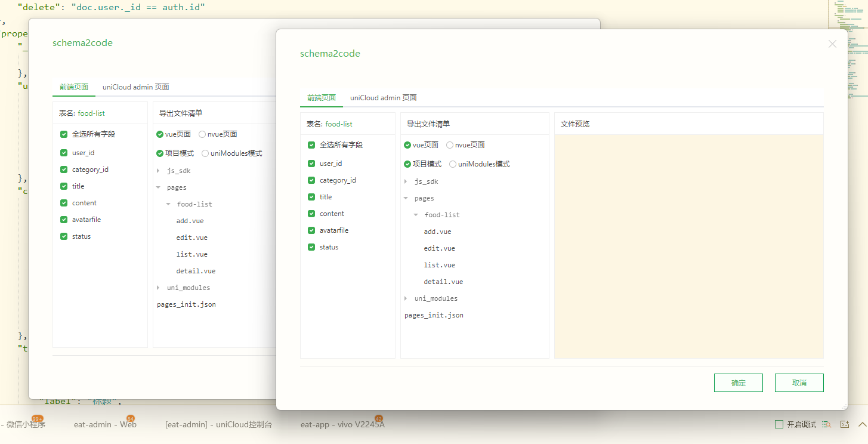Viewport: 868px width, 444px height.
Task: Open the eat-admin - Web console tab
Action: (x=105, y=424)
